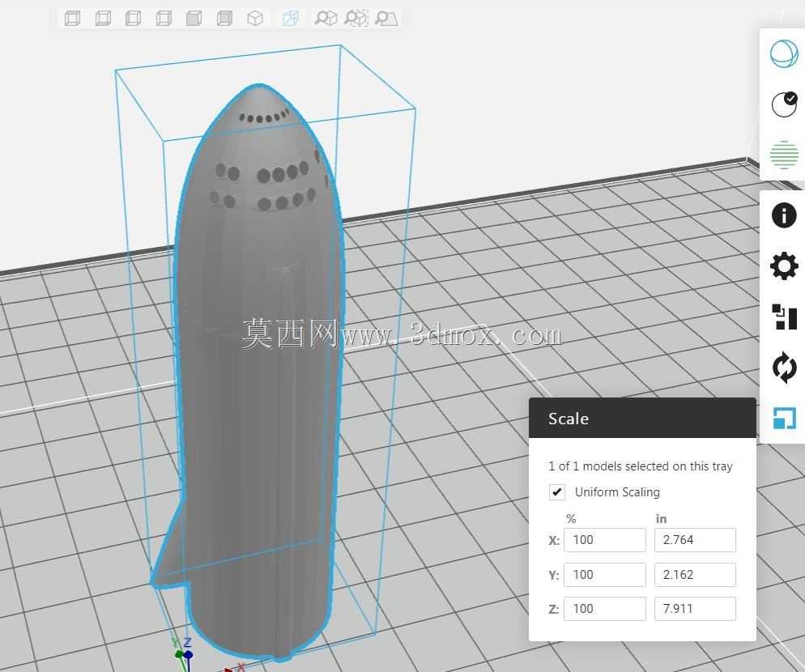Viewport: 805px width, 672px height.
Task: Zoom to fit the model icon
Action: click(326, 19)
